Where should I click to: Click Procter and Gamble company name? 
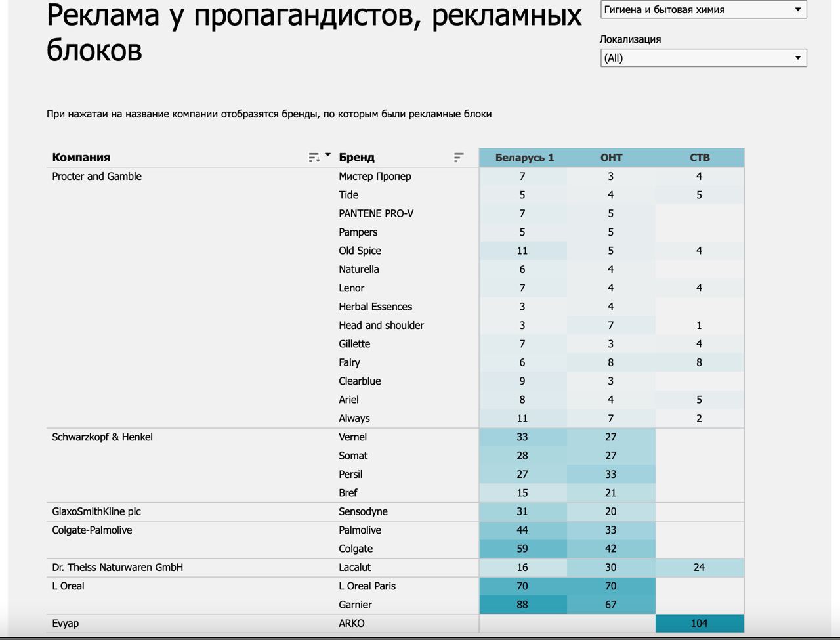97,176
